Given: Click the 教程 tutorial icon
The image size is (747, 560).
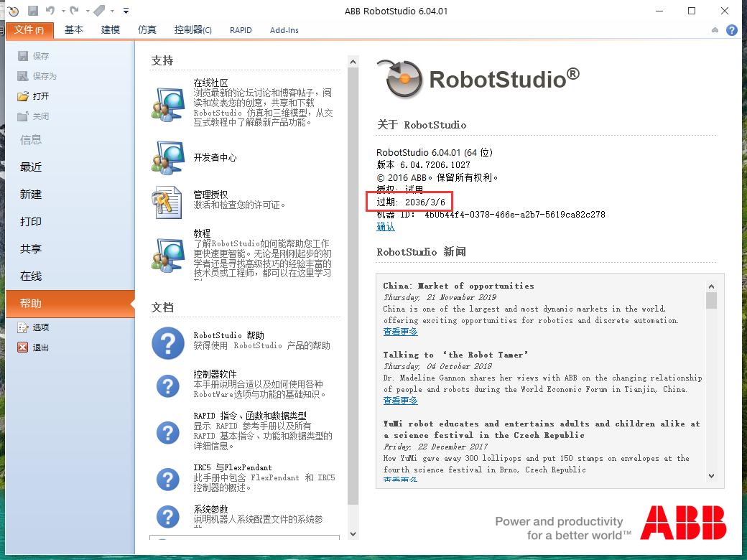Looking at the screenshot, I should tap(167, 256).
